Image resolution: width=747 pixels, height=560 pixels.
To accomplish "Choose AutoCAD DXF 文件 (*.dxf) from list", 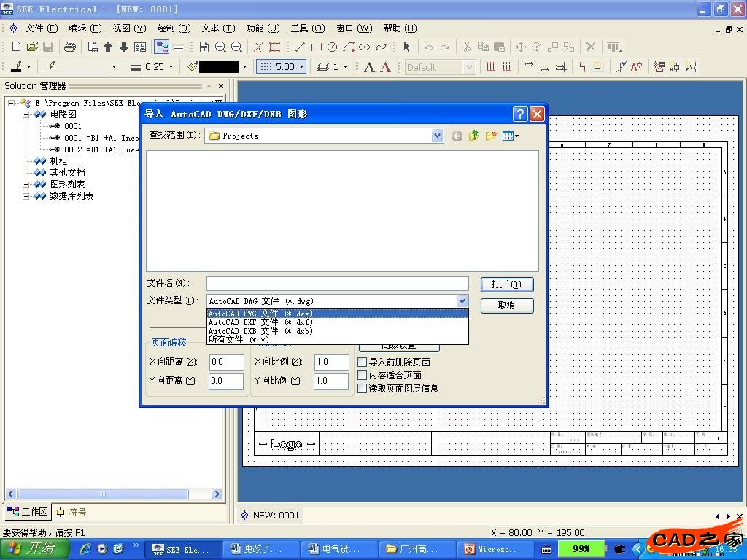I will point(260,322).
